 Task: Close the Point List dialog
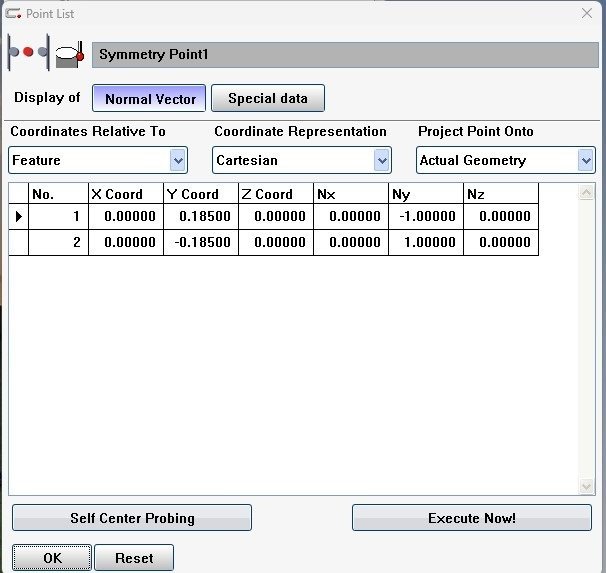587,13
